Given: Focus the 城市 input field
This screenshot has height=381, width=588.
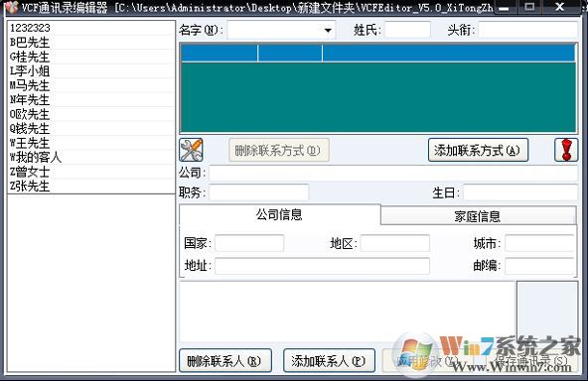Looking at the screenshot, I should point(539,243).
